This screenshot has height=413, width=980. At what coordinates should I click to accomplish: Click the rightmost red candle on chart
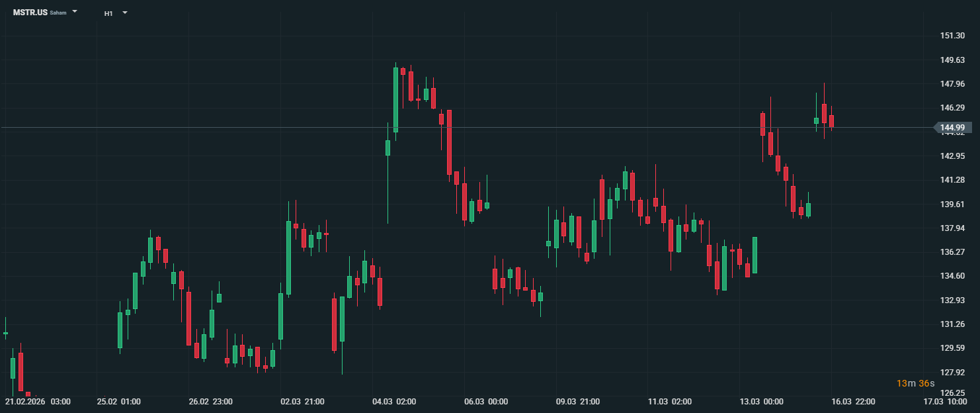click(x=832, y=121)
